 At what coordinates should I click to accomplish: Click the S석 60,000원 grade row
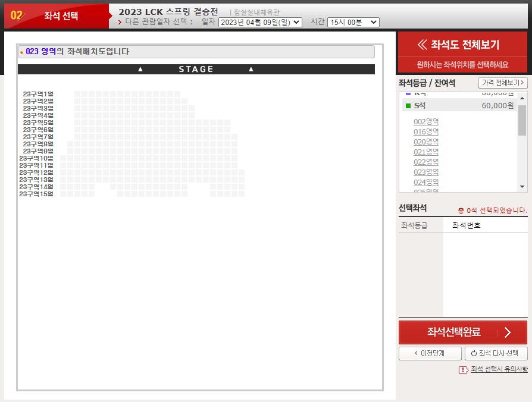459,105
